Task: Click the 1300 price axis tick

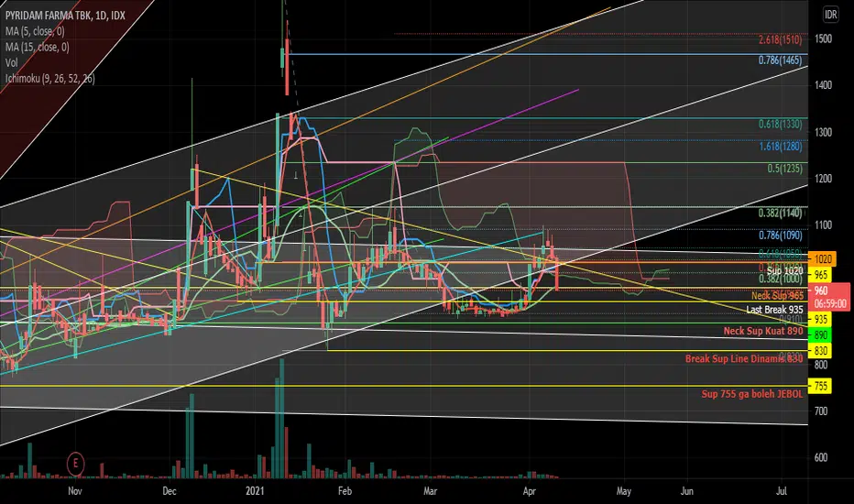Action: tap(823, 132)
